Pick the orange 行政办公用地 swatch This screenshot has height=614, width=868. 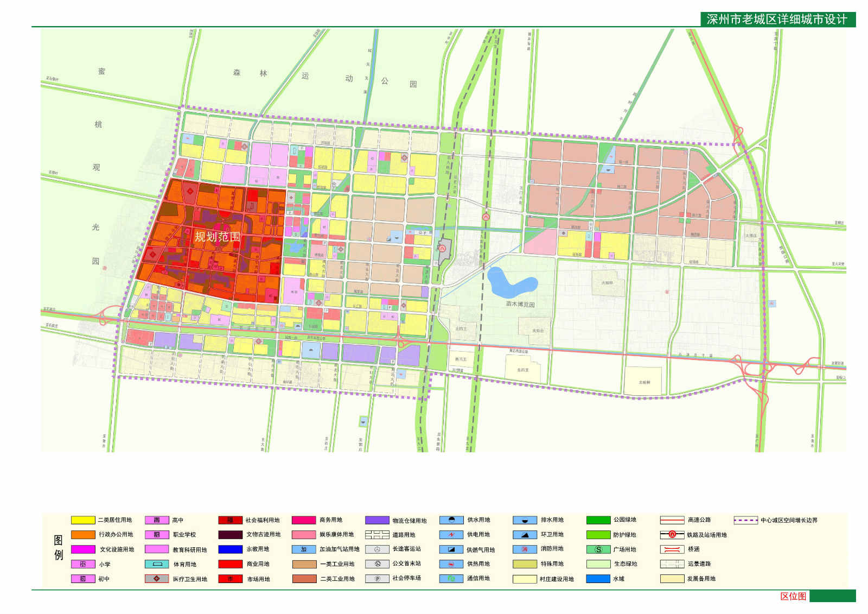pos(83,535)
